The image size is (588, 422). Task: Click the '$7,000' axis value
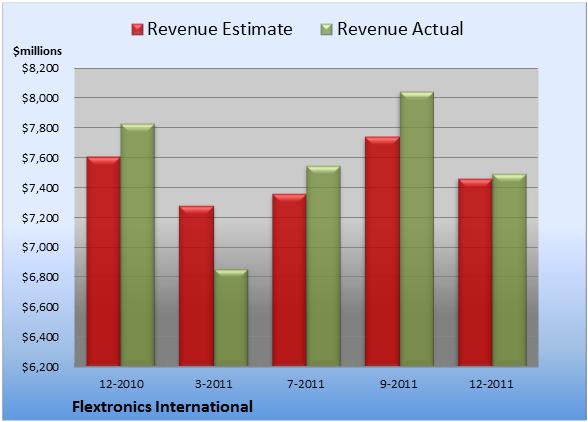[x=40, y=248]
